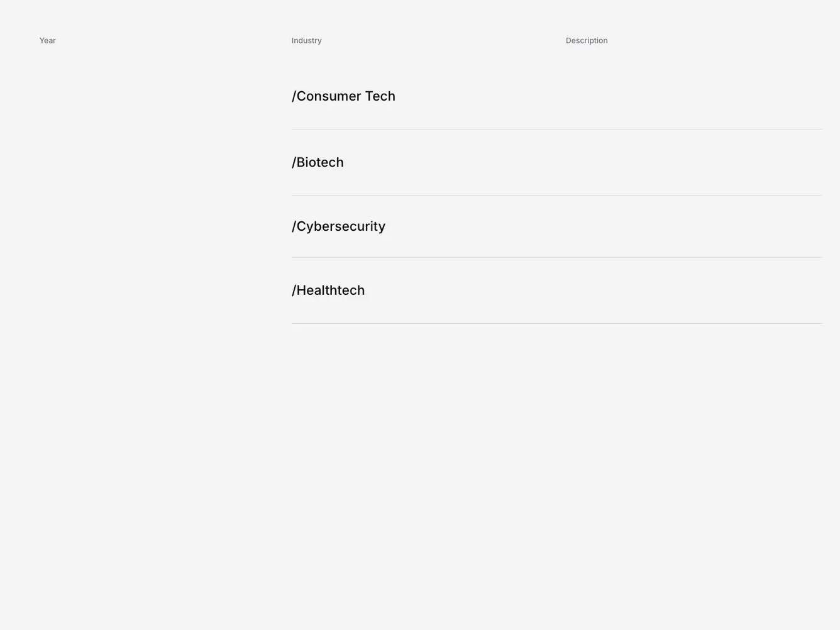Viewport: 840px width, 630px height.
Task: Select the word Tech in Consumer Tech
Action: coord(380,96)
